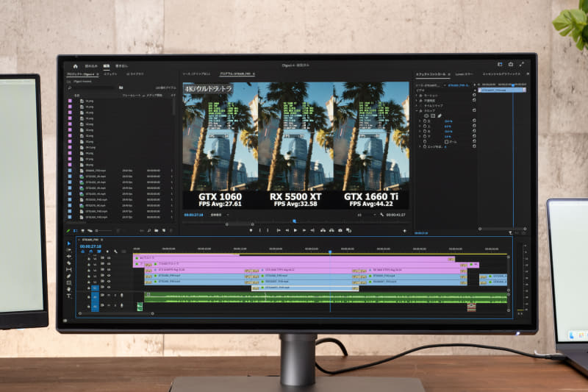
Task: Select the Track Select Forward tool
Action: [68, 250]
